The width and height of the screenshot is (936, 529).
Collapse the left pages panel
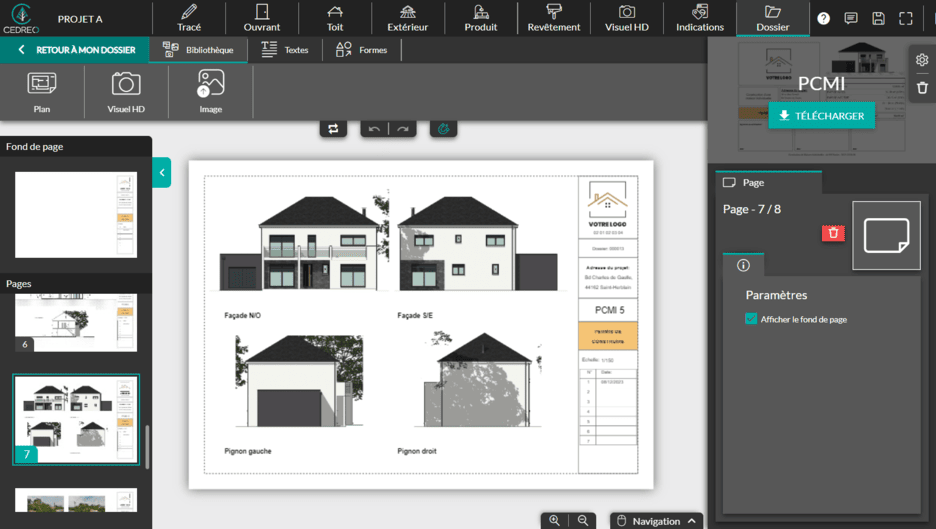point(162,173)
